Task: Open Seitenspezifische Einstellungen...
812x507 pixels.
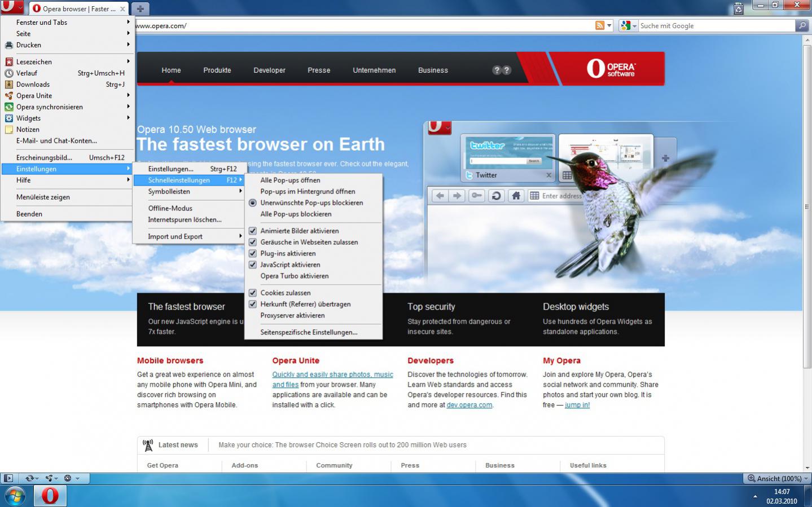Action: pos(313,333)
